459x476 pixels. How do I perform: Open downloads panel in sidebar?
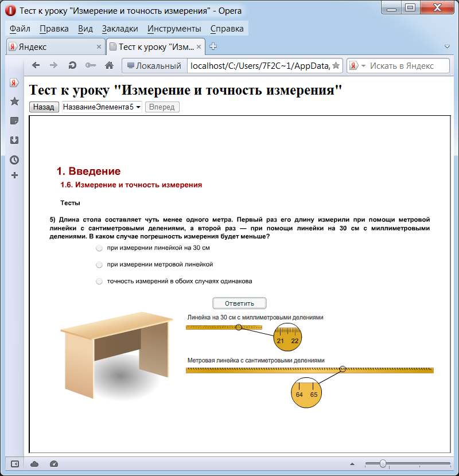coord(14,140)
